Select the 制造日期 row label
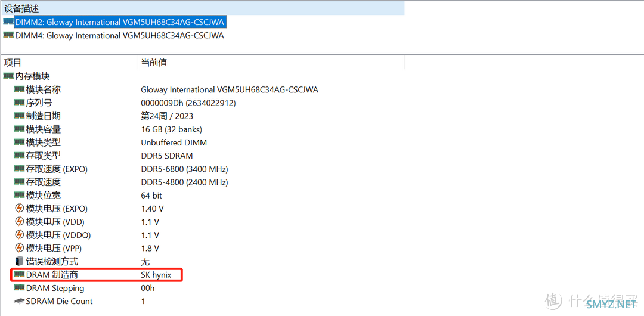The image size is (644, 316). click(43, 116)
